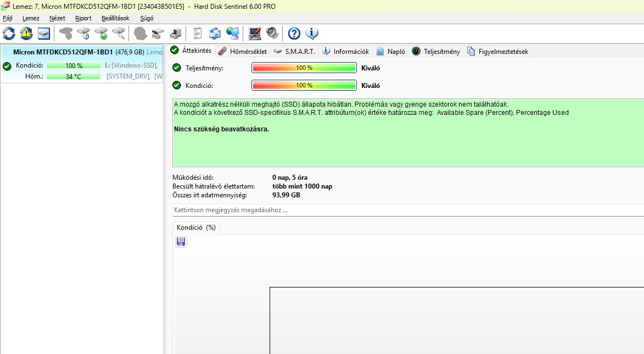Select the Kondíció (%) graph tab
This screenshot has width=644, height=354.
coord(196,228)
